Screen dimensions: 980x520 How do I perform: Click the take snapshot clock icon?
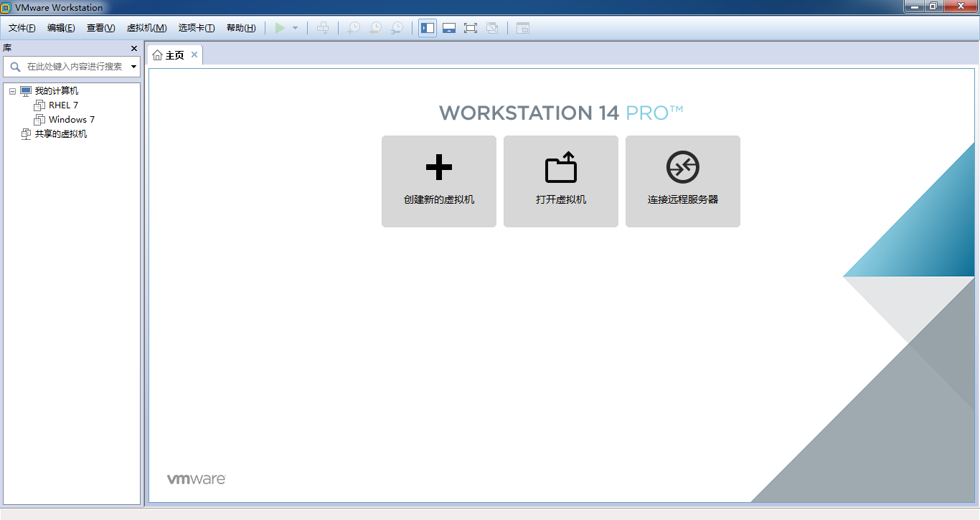[354, 28]
